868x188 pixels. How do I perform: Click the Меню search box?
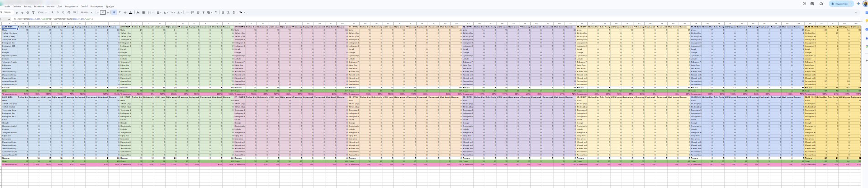coord(7,12)
